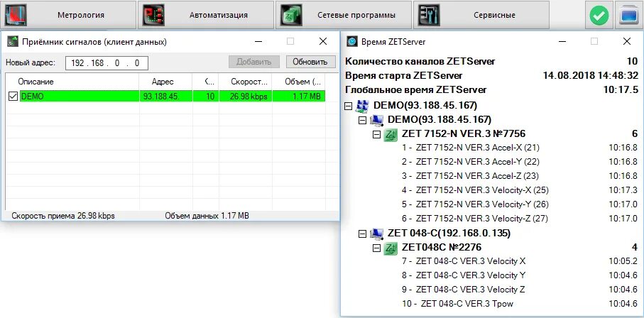Screen dimensions: 644x318
Task: Select channel 1 Accel-X (21)
Action: (471, 148)
